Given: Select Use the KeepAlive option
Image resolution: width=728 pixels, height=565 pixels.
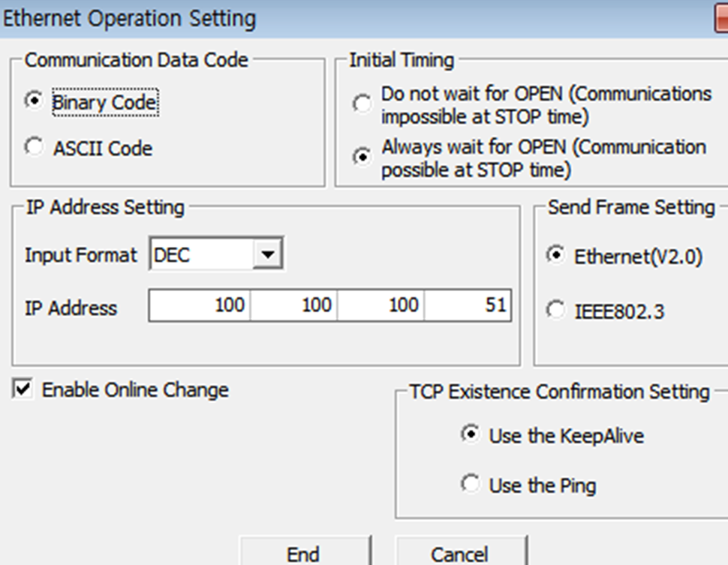Looking at the screenshot, I should point(471,434).
